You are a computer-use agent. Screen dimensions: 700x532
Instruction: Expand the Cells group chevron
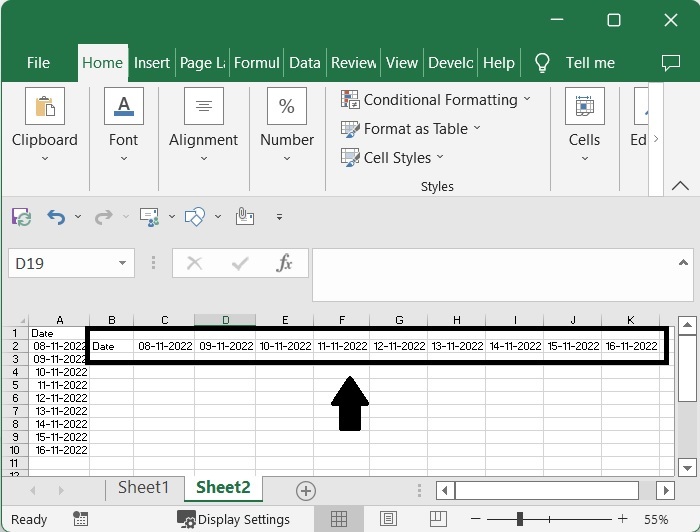[x=584, y=158]
